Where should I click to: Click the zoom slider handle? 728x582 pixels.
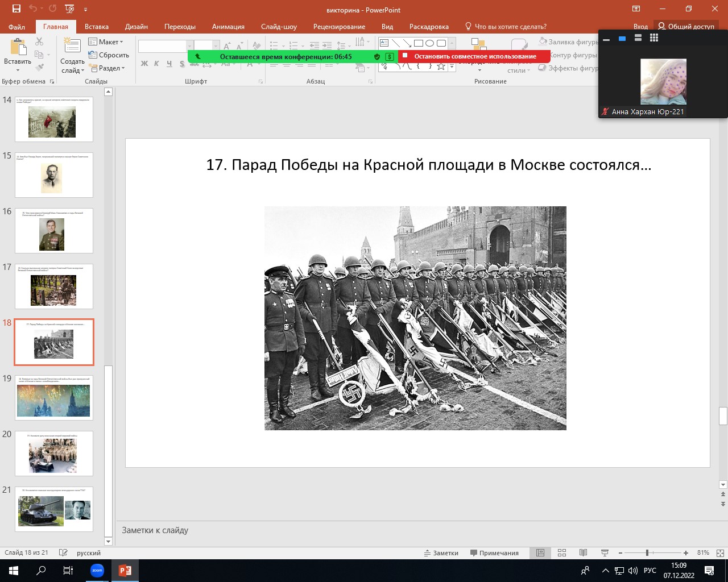(647, 553)
